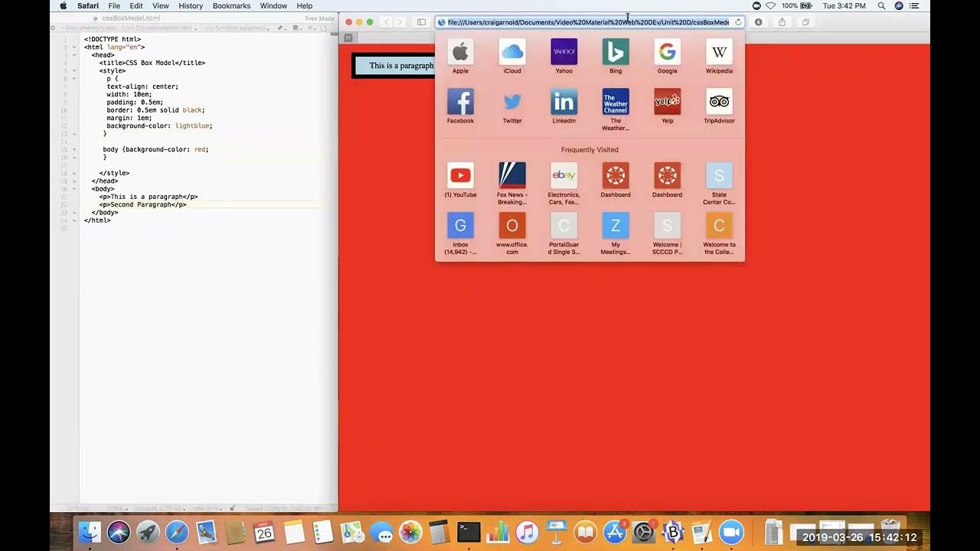980x551 pixels.
Task: Open Finder from the Dock
Action: tap(90, 531)
